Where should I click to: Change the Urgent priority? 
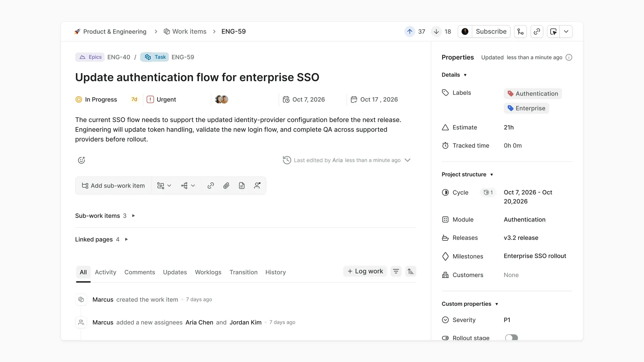[161, 100]
